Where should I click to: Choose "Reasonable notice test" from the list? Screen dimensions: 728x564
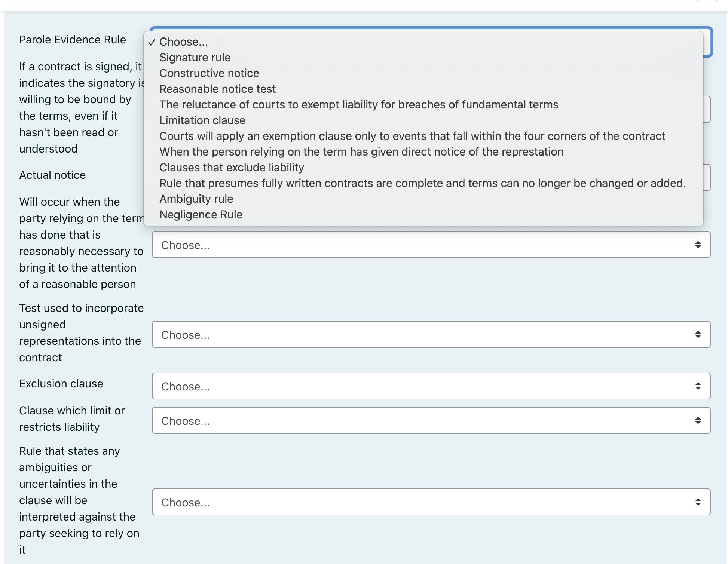point(217,89)
